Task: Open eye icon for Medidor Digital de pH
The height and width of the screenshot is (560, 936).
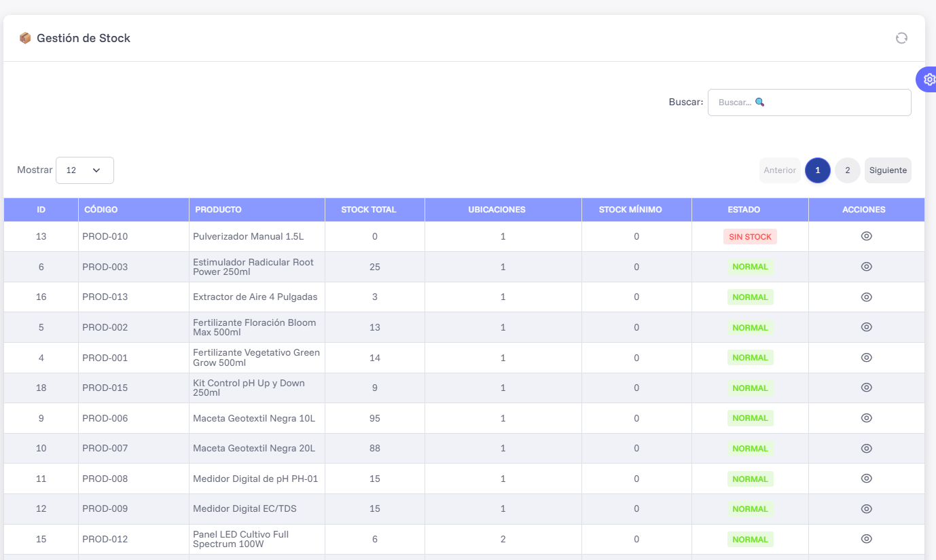Action: point(866,479)
